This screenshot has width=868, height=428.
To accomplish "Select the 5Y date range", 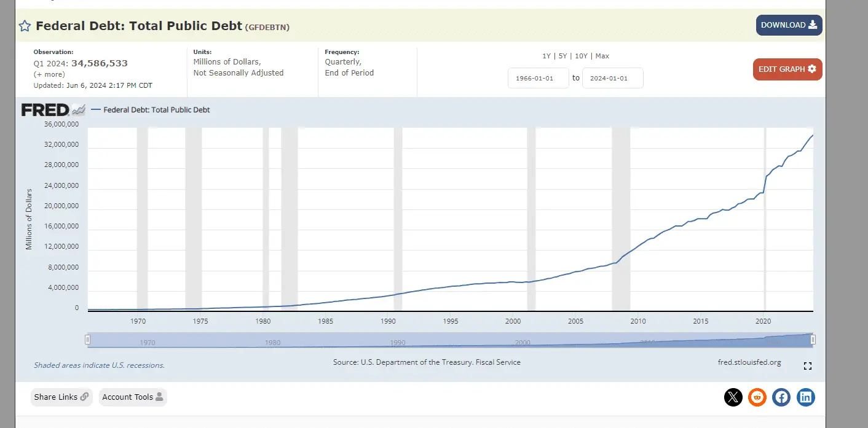I will click(x=562, y=56).
